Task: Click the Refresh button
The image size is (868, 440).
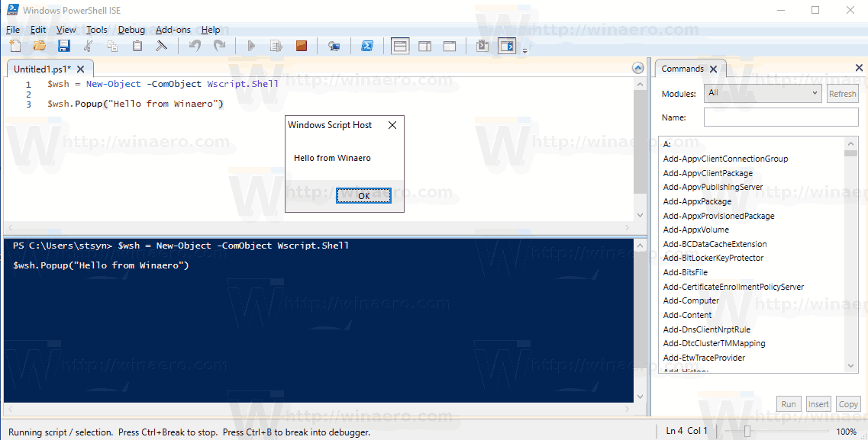Action: click(x=842, y=94)
